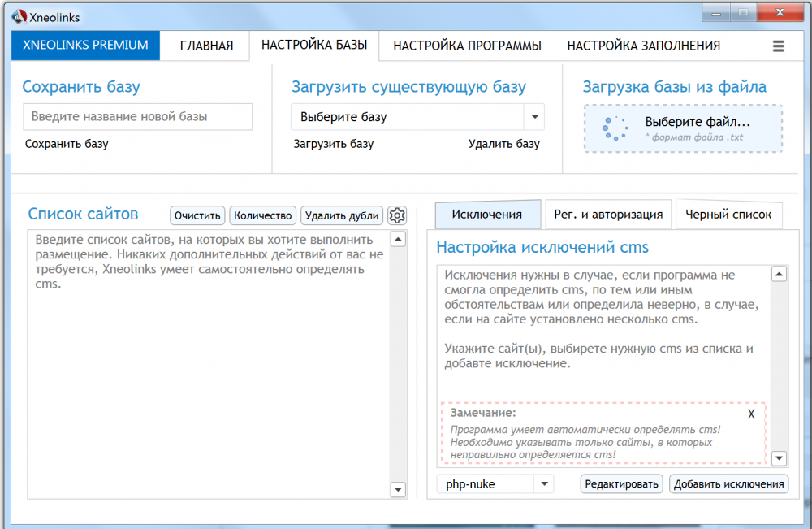Screen dimensions: 812x529
Task: Expand base dropdown arrow
Action: coord(535,117)
